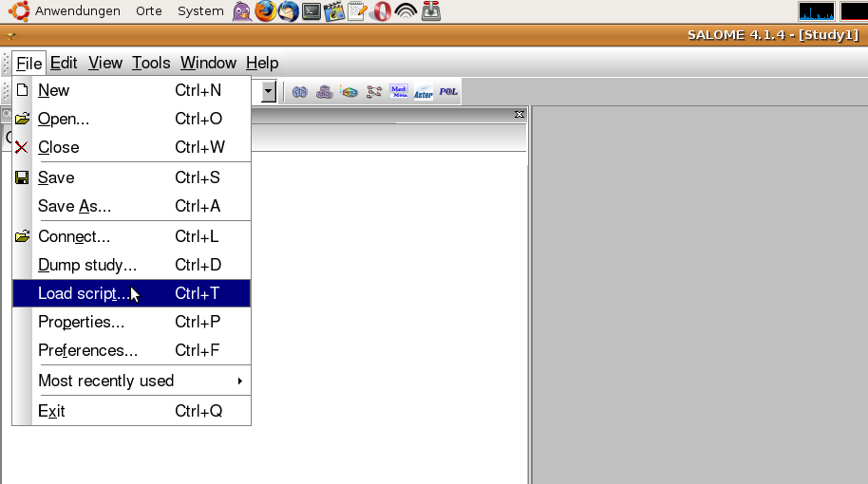Launch the Post-Pro visualization module
Screen dimensions: 868x484
349,92
